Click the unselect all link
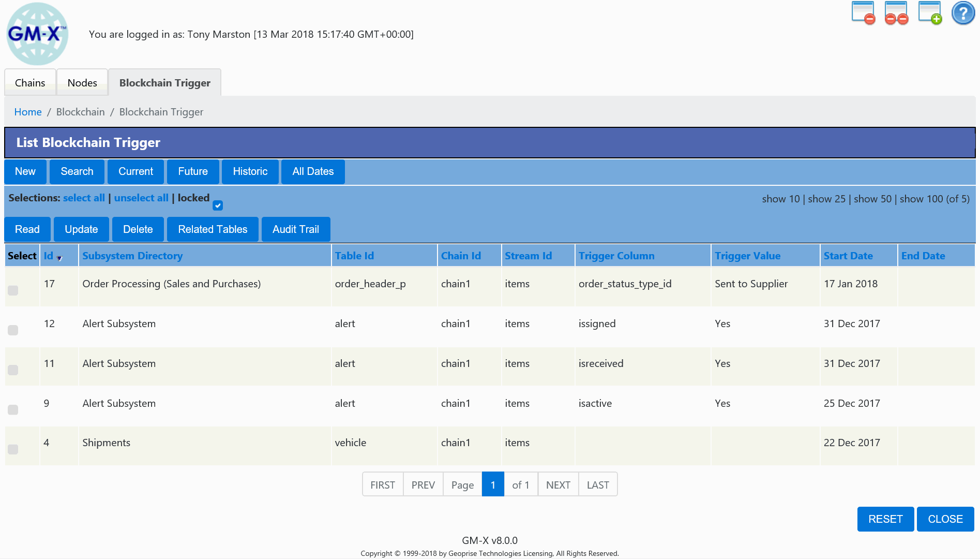This screenshot has width=980, height=559. click(x=141, y=198)
